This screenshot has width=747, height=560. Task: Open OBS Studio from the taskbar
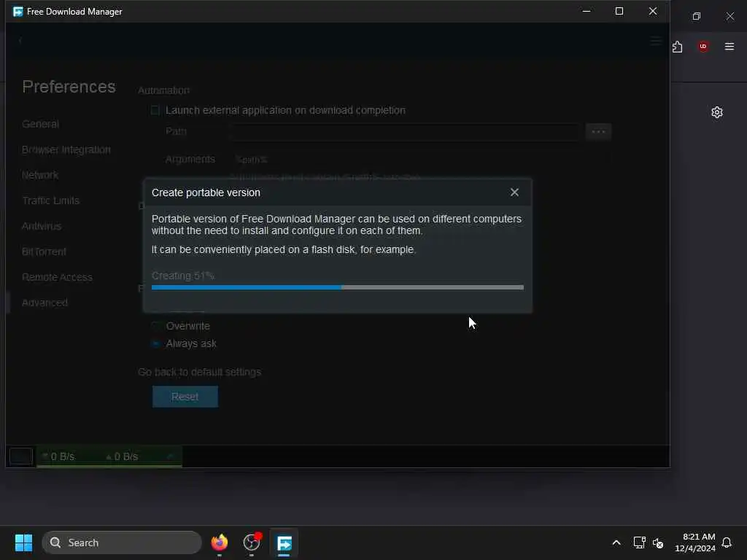click(252, 542)
